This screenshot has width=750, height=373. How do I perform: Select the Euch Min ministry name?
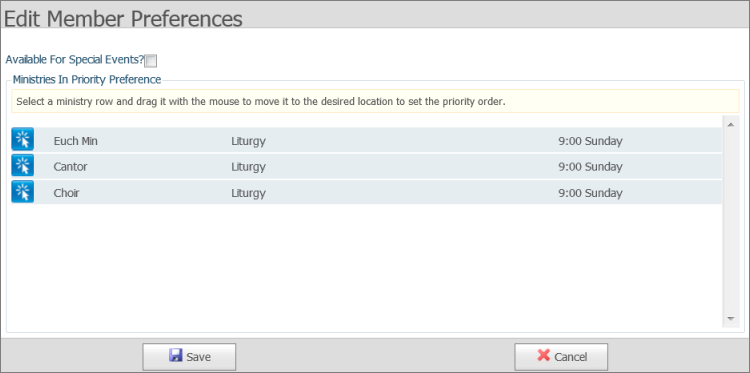(76, 141)
